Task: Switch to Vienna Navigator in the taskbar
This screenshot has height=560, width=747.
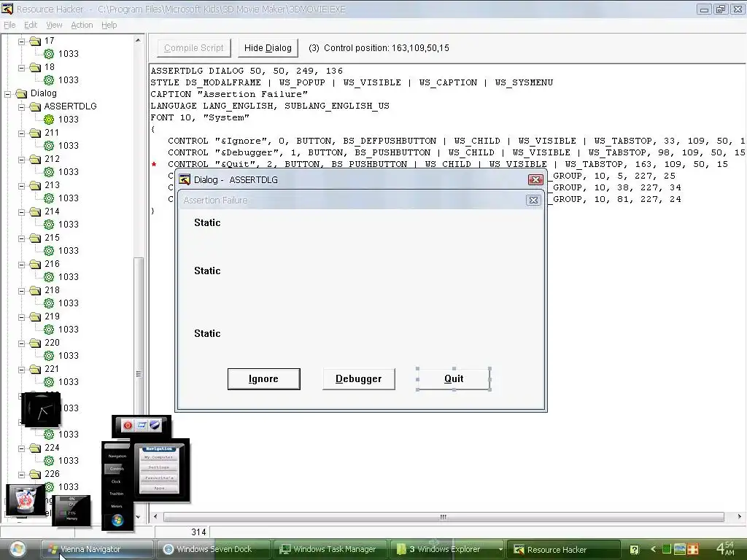Action: point(97,549)
